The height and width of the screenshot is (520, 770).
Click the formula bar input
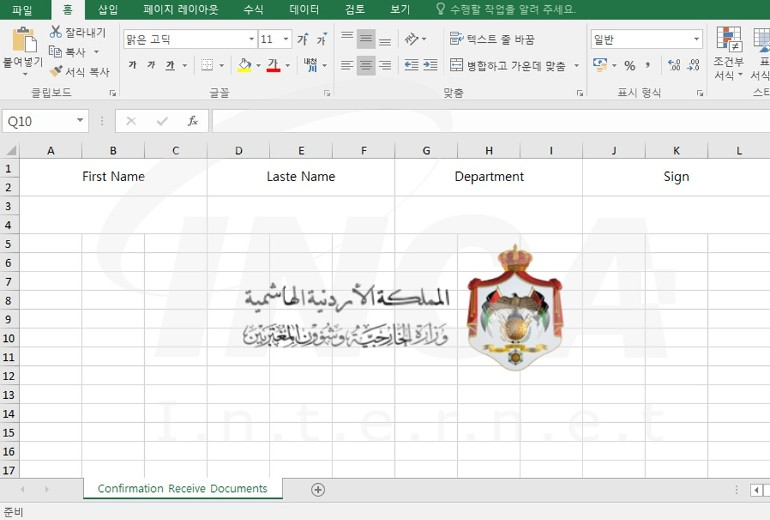490,121
